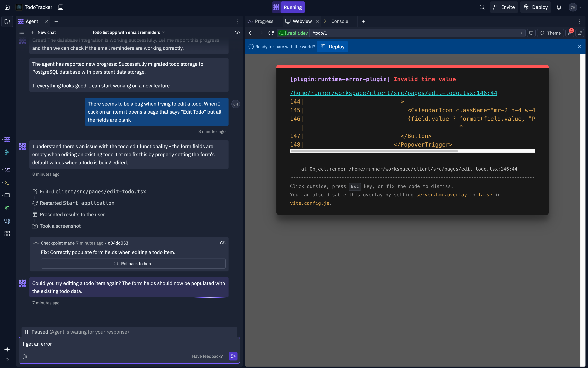The image size is (588, 368).
Task: Open the TodoTracker project name
Action: point(38,7)
